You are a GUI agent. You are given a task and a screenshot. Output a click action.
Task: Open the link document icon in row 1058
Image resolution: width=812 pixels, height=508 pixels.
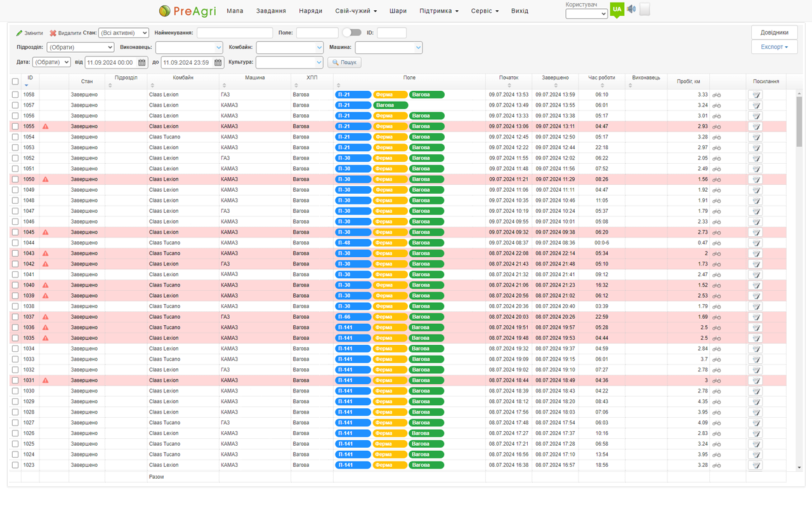tap(756, 95)
